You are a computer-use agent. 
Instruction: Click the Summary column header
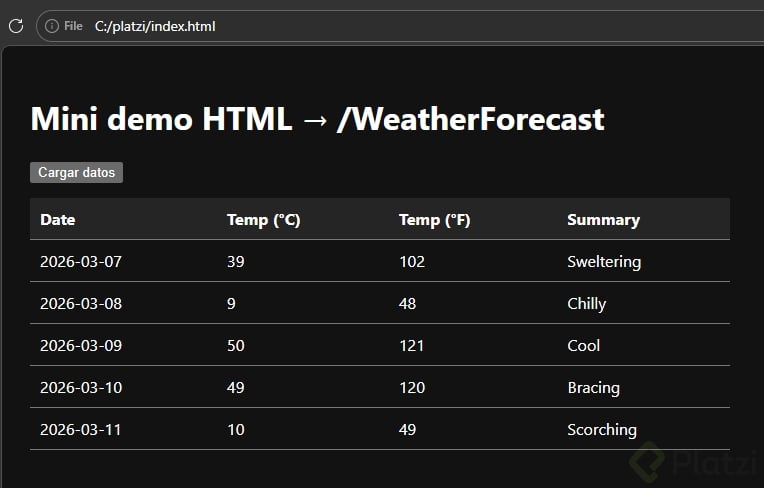pos(603,220)
